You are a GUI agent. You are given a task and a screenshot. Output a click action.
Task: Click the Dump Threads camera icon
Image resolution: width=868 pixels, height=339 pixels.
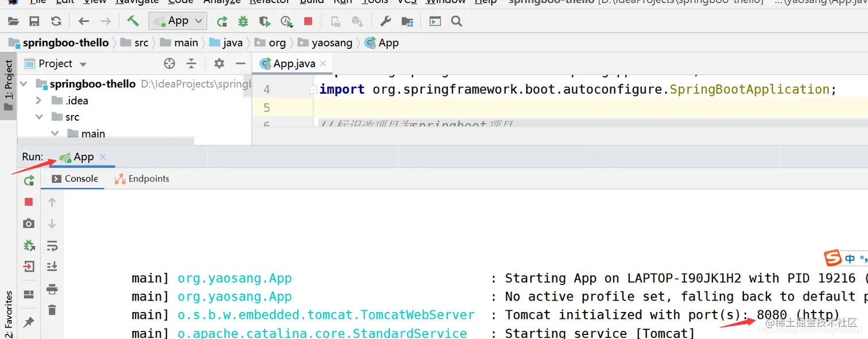coord(29,224)
